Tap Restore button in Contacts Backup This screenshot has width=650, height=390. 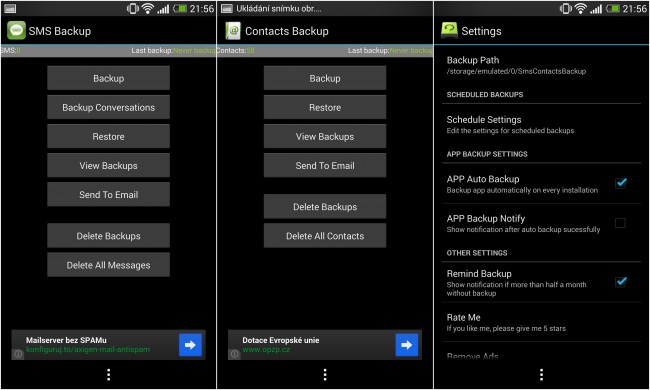(x=325, y=107)
